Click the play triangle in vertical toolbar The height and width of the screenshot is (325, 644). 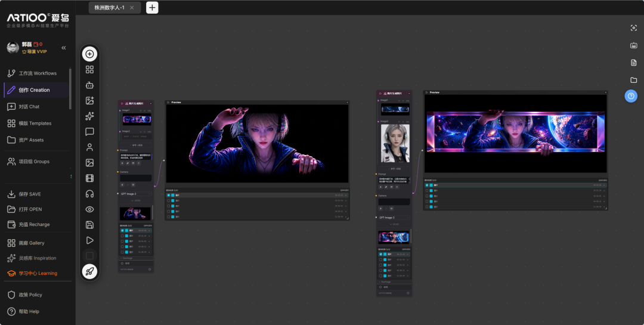point(89,240)
